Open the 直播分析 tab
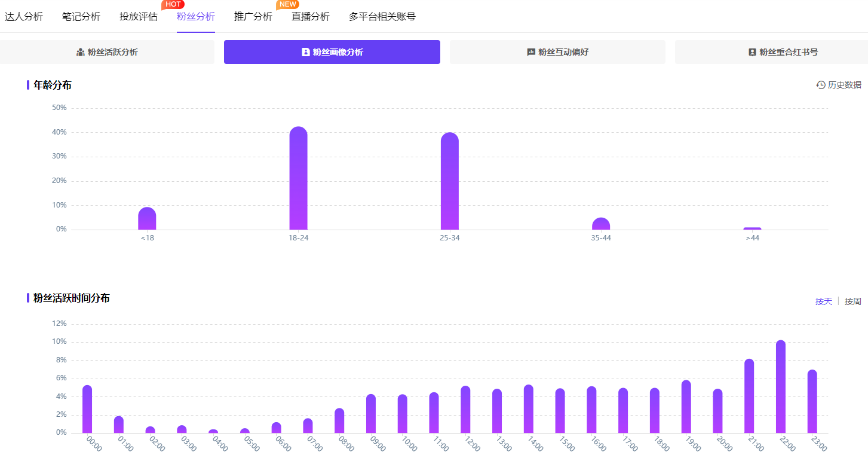 tap(311, 17)
